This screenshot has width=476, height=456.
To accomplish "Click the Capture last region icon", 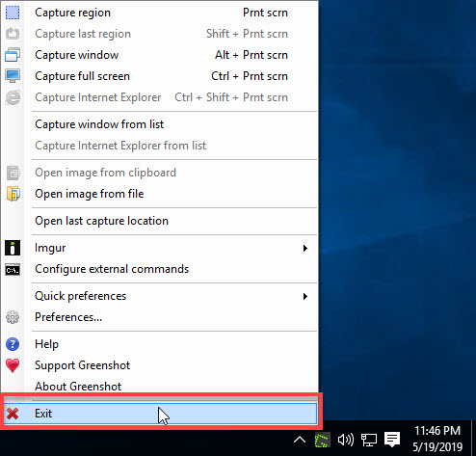I will [x=13, y=34].
